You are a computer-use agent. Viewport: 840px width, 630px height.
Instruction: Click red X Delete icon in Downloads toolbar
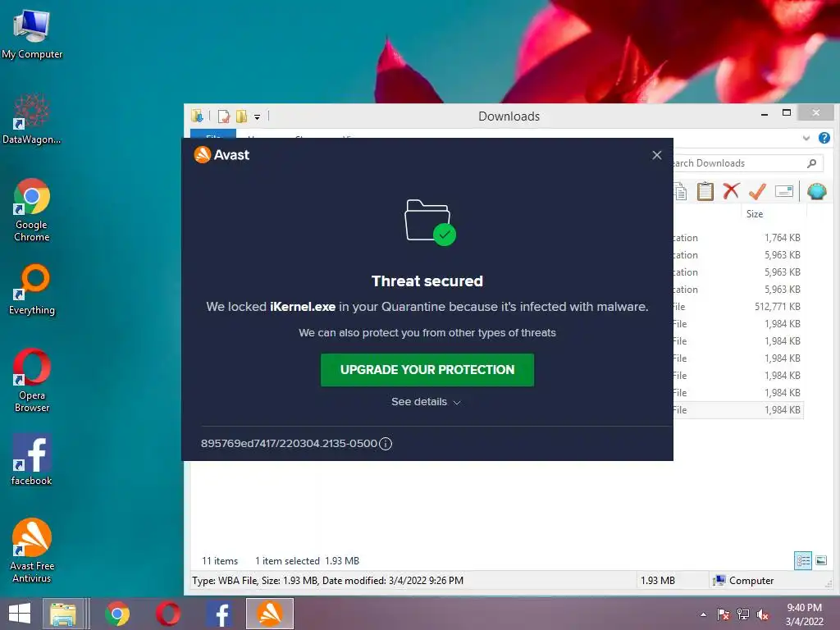coord(731,191)
